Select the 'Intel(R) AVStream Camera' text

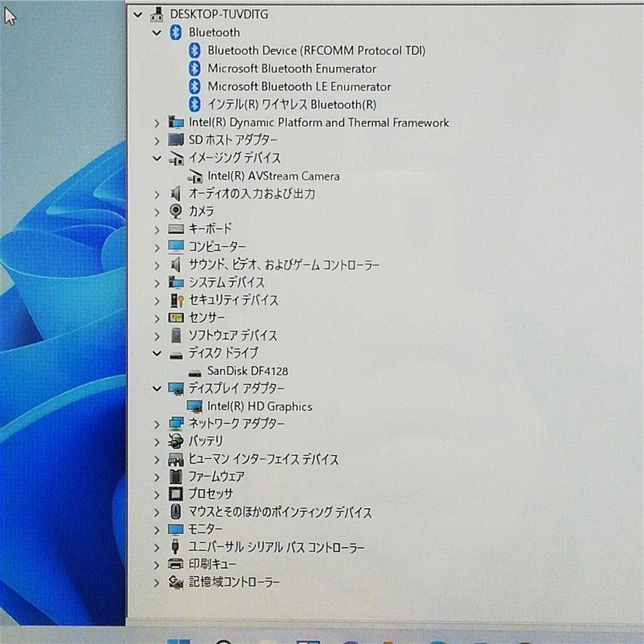tap(274, 176)
